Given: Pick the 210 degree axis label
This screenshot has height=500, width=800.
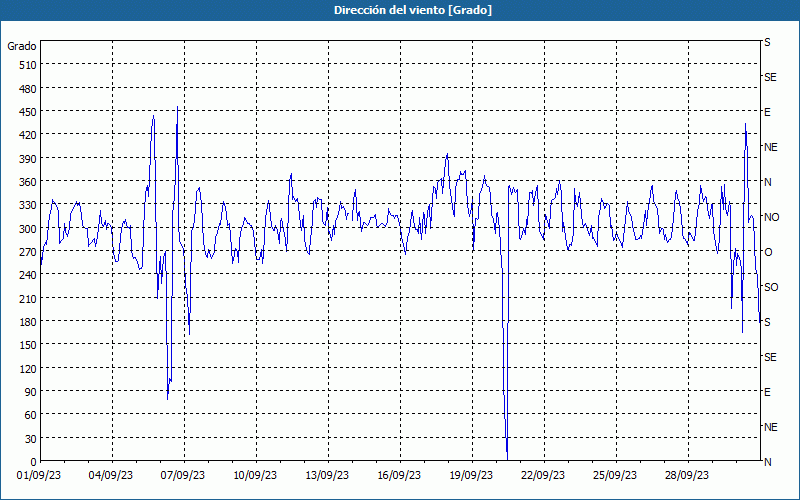Looking at the screenshot, I should 28,298.
